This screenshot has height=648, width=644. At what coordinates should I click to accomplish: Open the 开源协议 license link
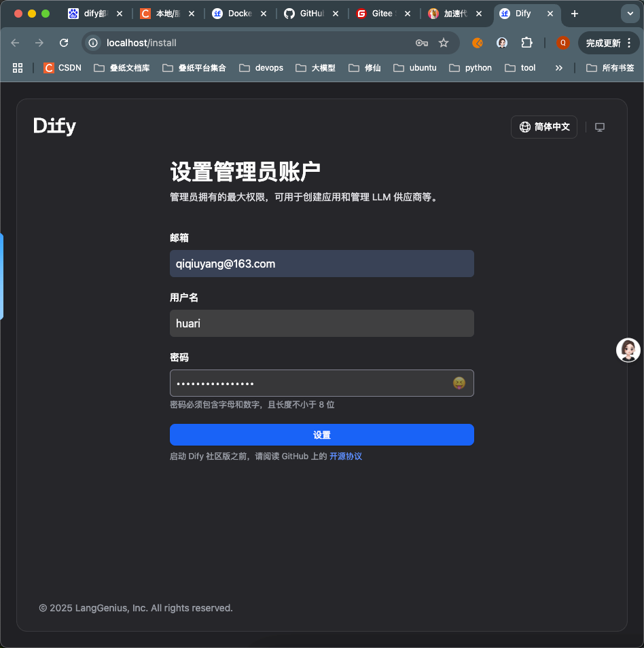(346, 456)
